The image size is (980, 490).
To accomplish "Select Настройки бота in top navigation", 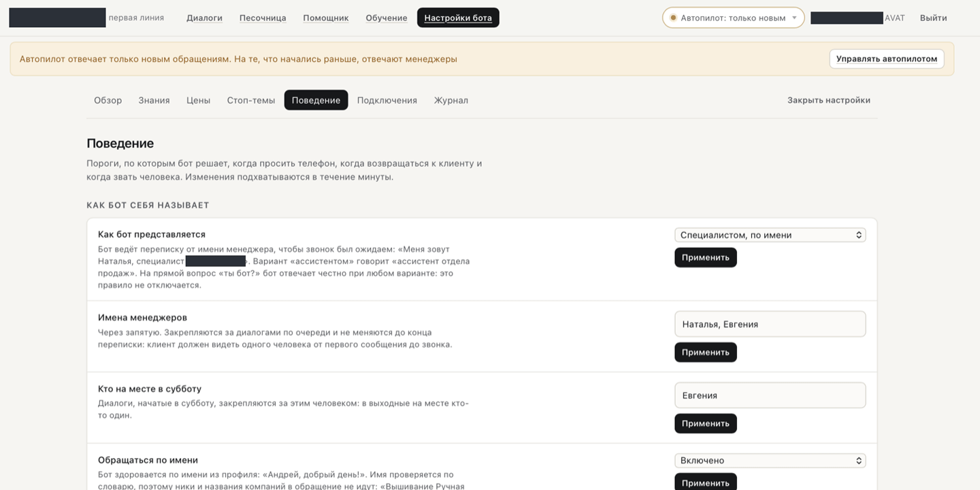I will (x=458, y=18).
